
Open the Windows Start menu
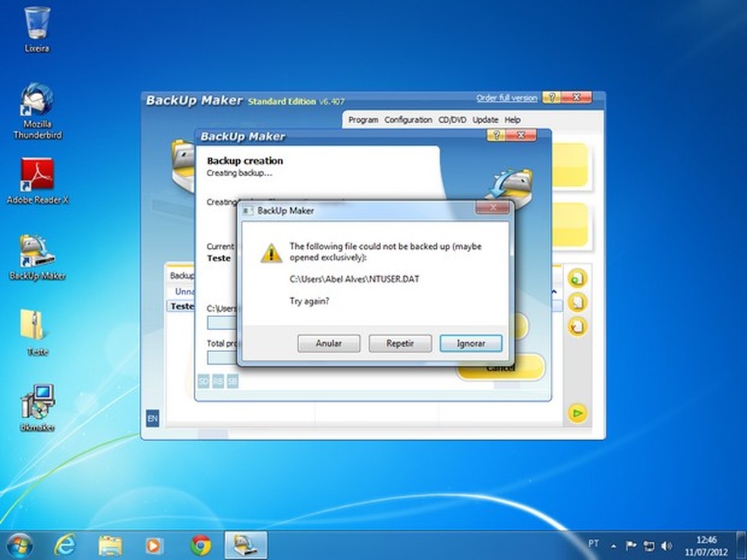point(20,546)
